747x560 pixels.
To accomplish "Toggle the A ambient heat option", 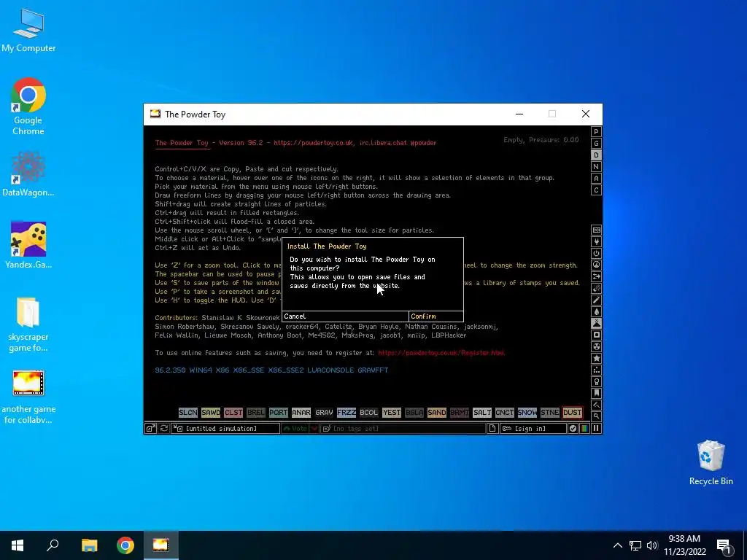I will (x=597, y=179).
